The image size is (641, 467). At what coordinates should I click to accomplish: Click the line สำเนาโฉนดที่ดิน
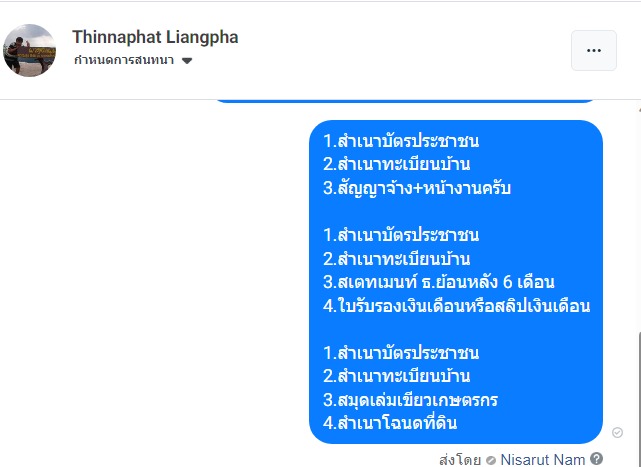390,423
